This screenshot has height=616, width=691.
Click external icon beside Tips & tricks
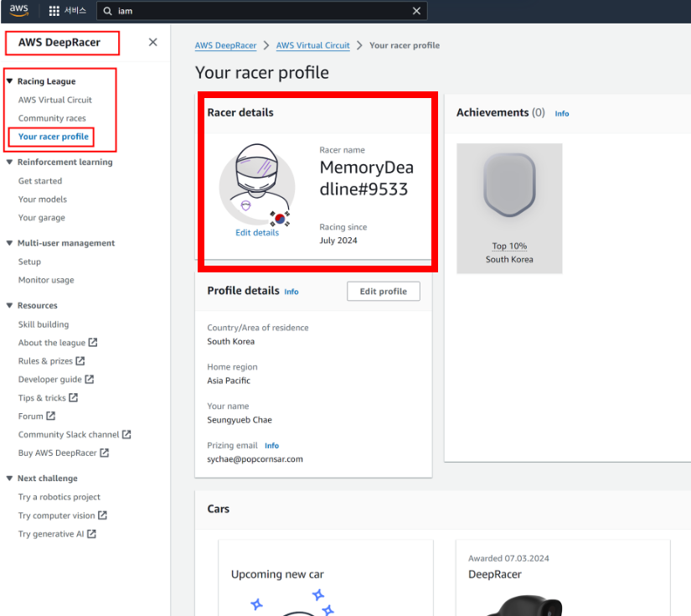pos(73,397)
